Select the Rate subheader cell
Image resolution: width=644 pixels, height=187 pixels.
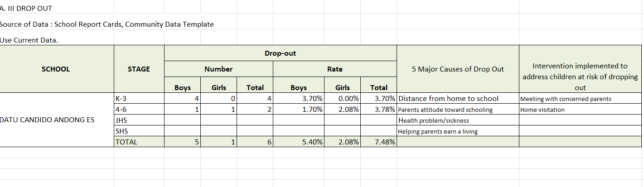click(x=335, y=69)
